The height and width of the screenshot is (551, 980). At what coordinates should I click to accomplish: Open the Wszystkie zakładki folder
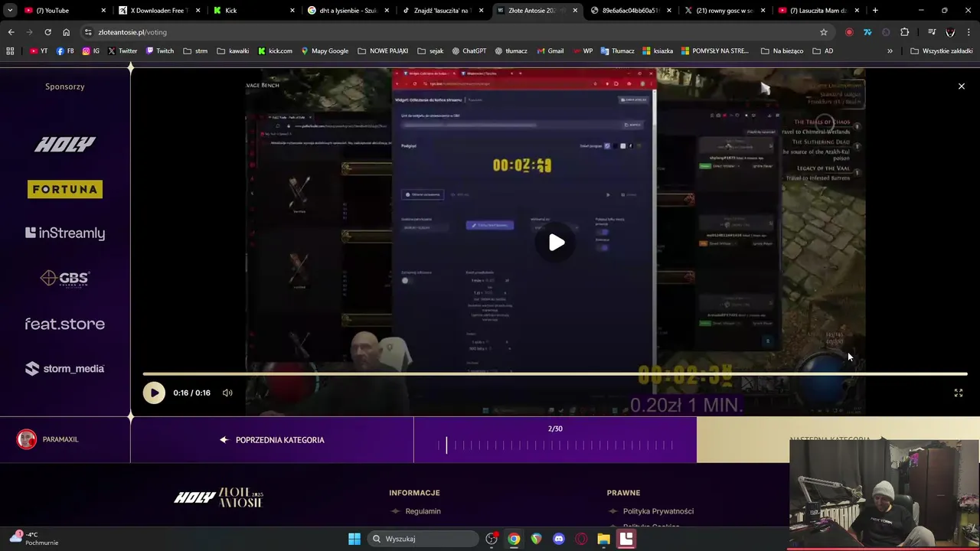[942, 51]
